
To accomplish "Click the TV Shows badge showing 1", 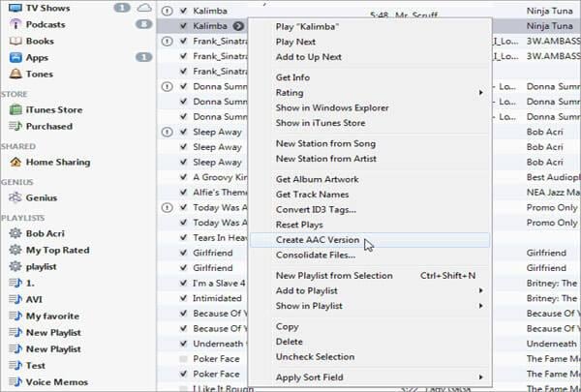I will (x=122, y=8).
